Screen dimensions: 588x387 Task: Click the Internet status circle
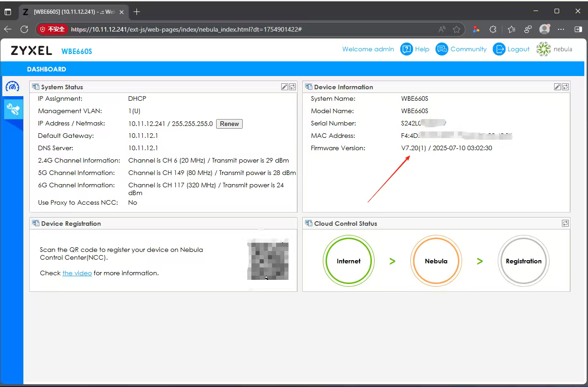348,261
